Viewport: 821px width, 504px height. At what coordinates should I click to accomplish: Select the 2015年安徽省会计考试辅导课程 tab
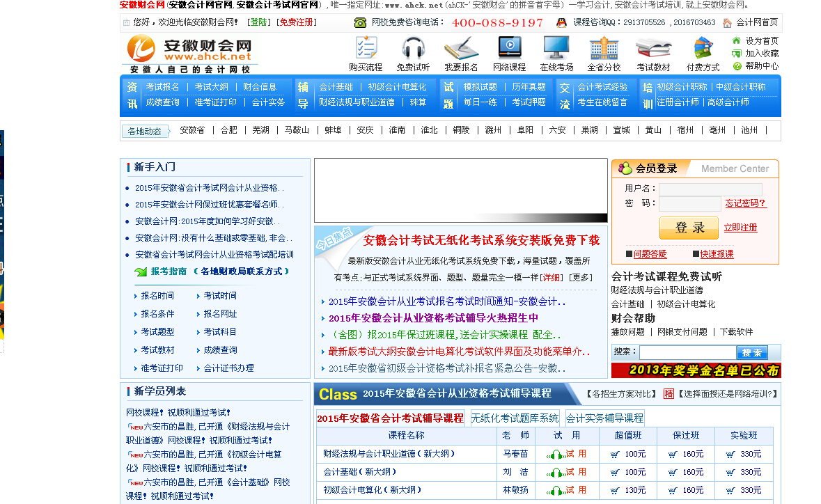[x=390, y=418]
